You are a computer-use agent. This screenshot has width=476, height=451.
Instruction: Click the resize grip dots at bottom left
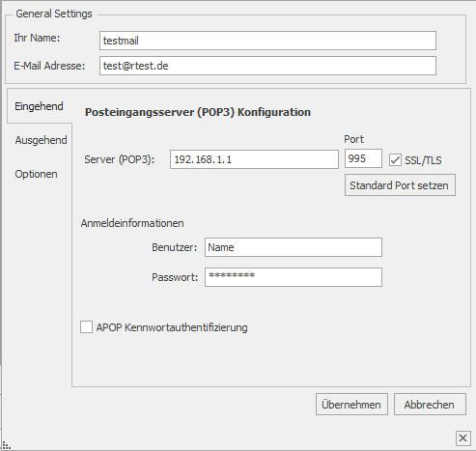point(7,445)
